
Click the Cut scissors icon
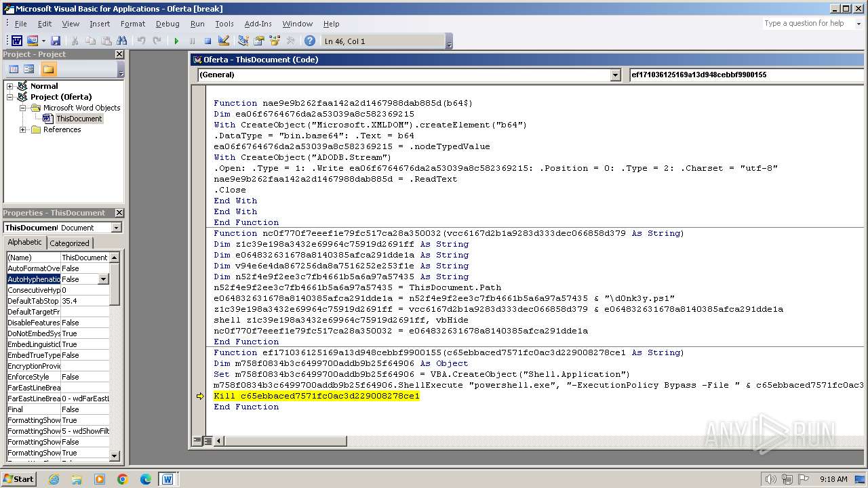[x=75, y=41]
